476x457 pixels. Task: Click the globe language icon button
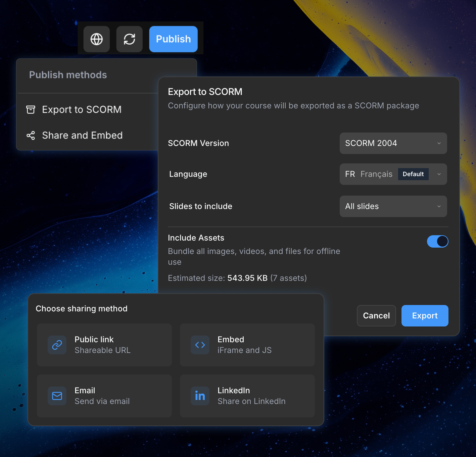[x=97, y=39]
